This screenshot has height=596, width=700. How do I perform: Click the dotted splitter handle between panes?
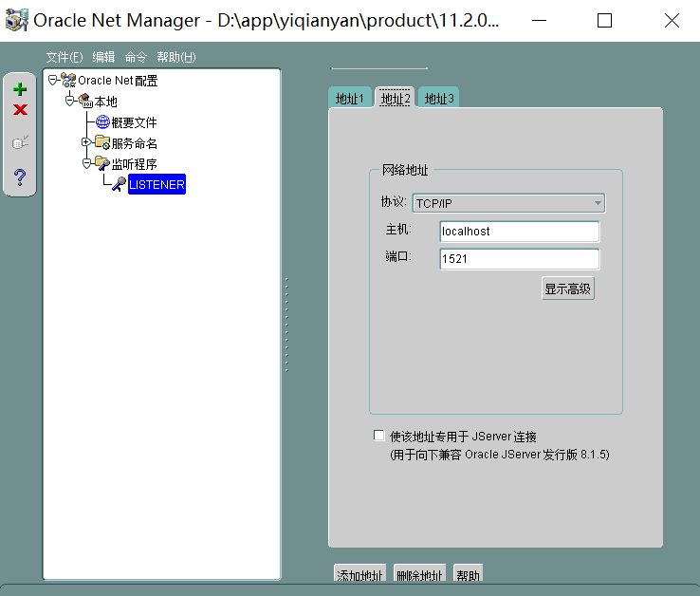point(286,325)
